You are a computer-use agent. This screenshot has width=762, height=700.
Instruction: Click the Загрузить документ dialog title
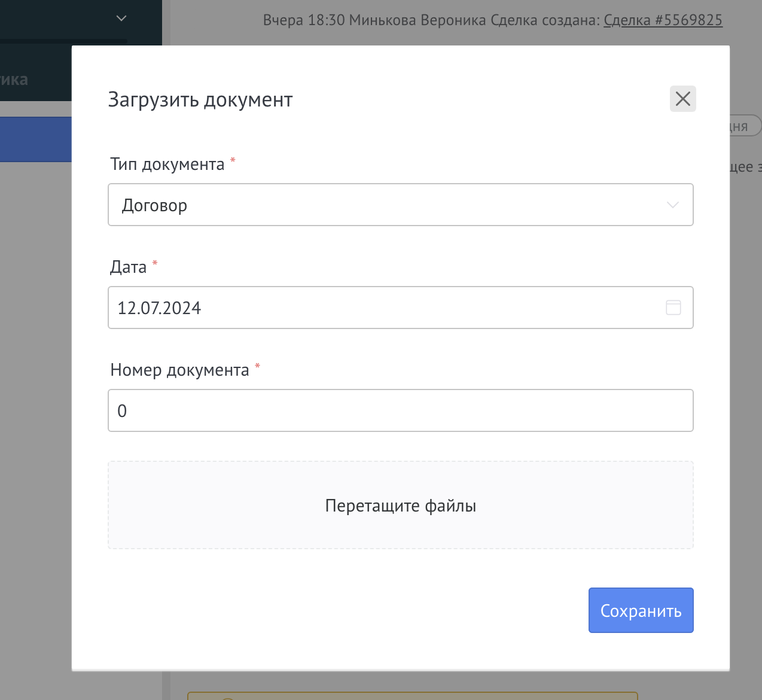[200, 99]
